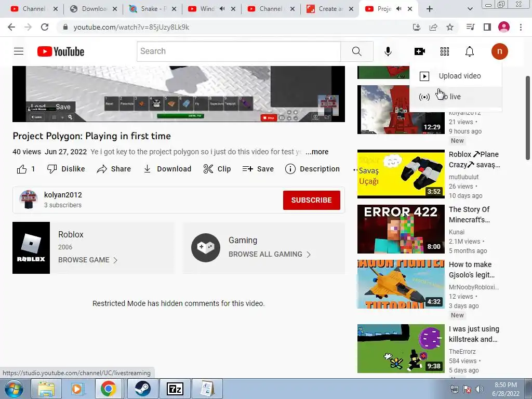Click the Create video camera icon
The height and width of the screenshot is (399, 532).
pyautogui.click(x=420, y=51)
